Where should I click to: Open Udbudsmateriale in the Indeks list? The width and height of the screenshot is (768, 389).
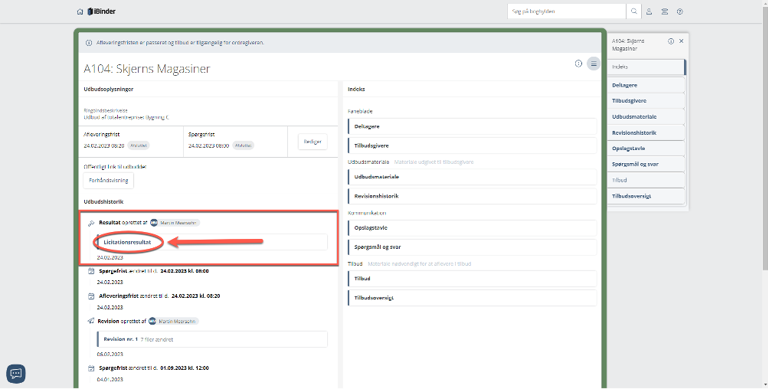(x=472, y=177)
